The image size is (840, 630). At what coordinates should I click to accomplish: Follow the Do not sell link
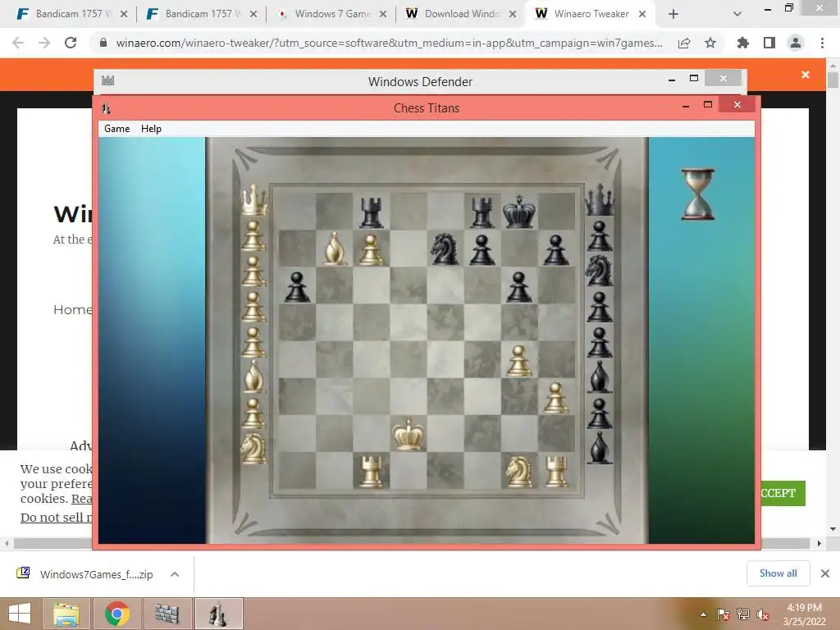57,518
